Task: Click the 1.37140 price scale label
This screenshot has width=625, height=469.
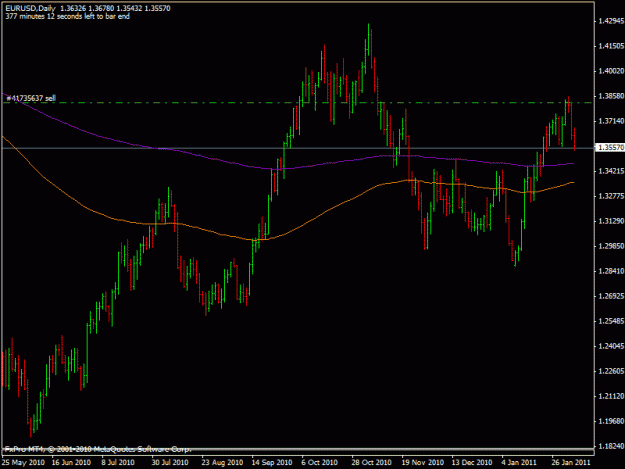Action: click(611, 121)
